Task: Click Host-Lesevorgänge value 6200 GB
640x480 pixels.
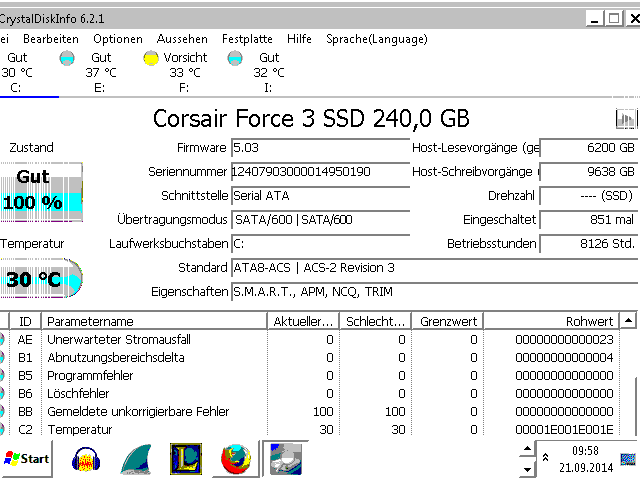Action: (589, 148)
